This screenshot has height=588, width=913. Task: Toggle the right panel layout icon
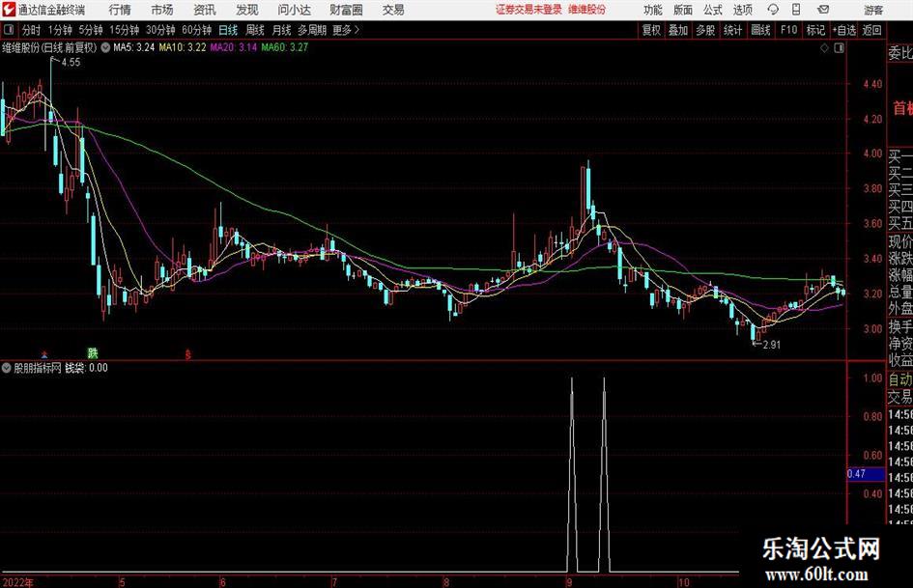839,48
